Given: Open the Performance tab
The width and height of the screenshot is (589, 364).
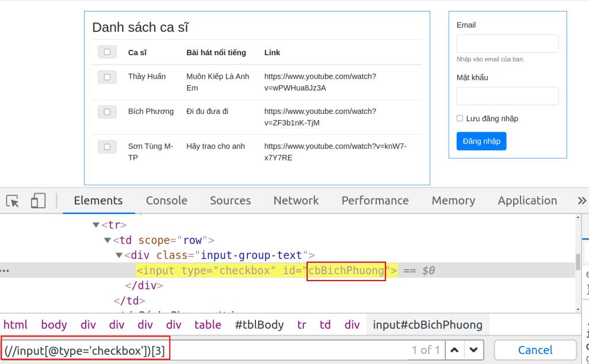Looking at the screenshot, I should (x=375, y=201).
